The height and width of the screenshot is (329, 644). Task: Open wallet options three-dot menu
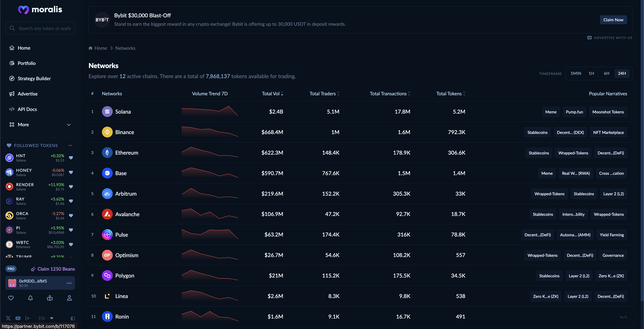(69, 283)
